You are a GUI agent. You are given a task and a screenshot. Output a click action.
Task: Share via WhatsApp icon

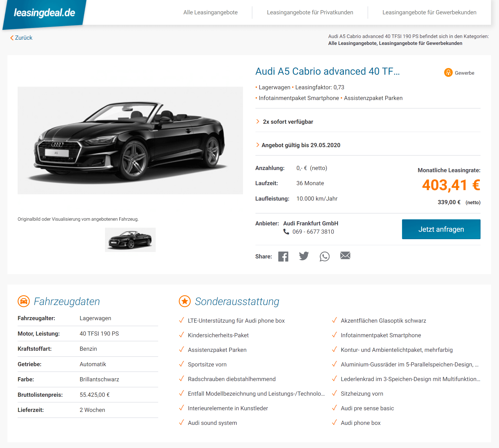point(325,257)
